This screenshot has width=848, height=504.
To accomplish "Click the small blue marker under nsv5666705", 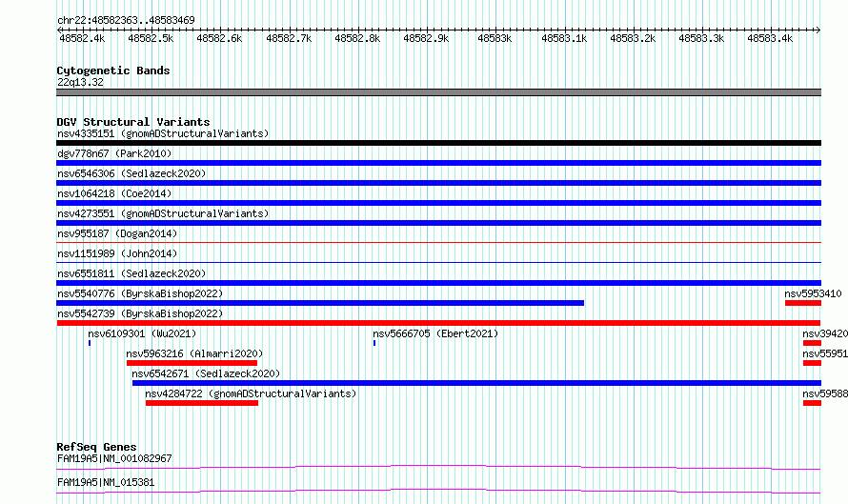I will pyautogui.click(x=374, y=343).
